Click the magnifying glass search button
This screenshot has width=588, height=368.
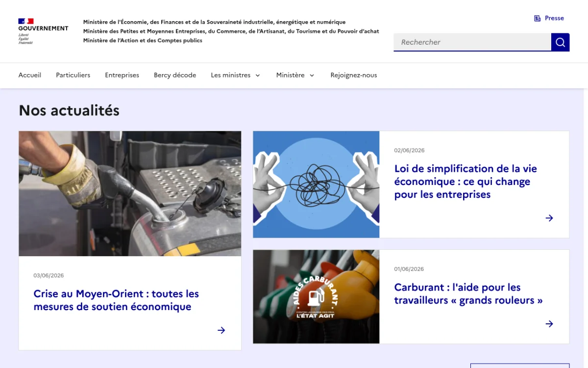[x=560, y=42]
